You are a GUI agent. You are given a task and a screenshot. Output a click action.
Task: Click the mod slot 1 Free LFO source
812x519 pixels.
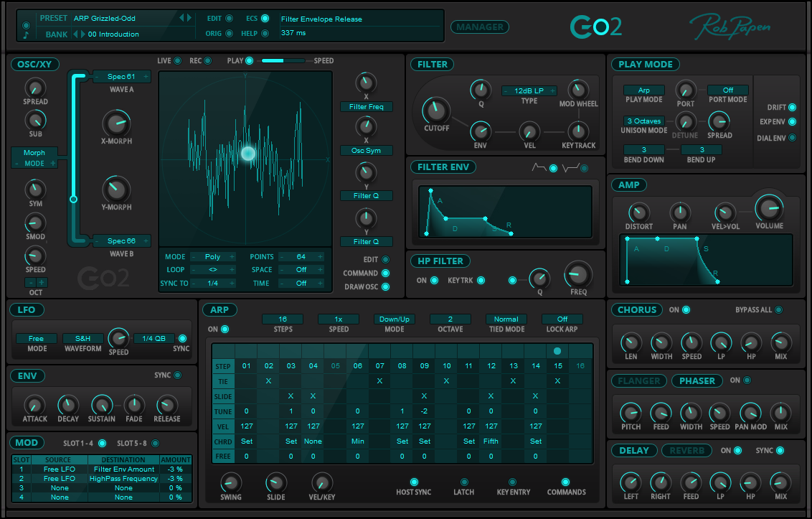[60, 469]
